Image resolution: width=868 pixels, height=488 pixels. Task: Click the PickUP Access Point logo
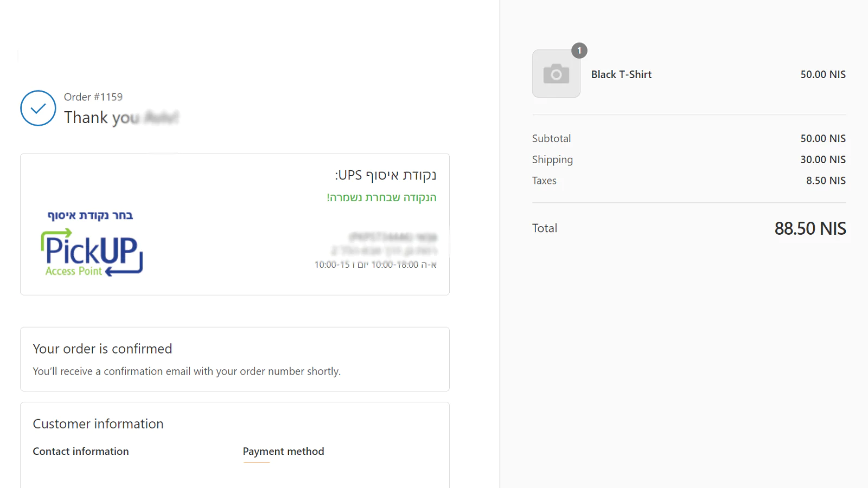coord(92,253)
